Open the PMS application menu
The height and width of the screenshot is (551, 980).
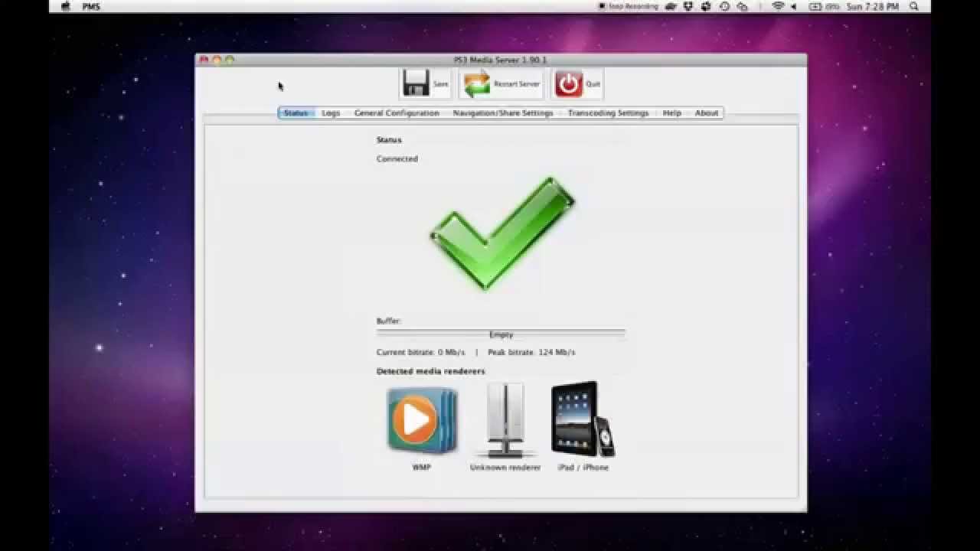coord(91,6)
